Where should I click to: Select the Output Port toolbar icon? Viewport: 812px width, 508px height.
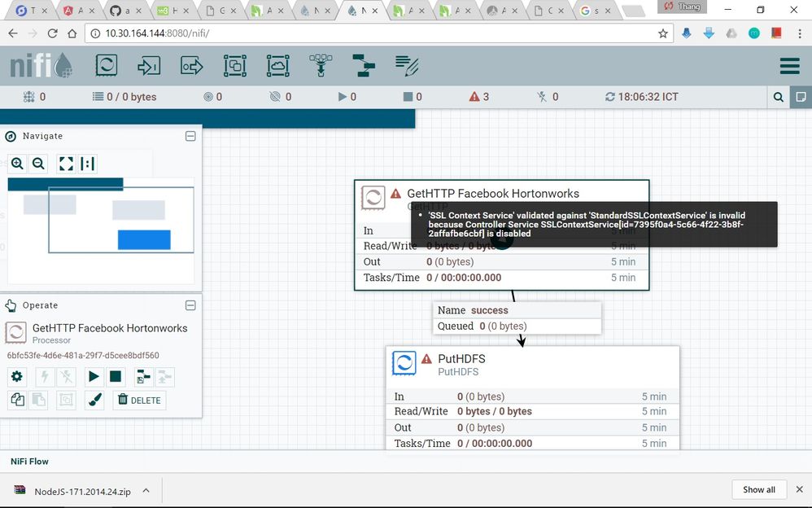tap(192, 66)
